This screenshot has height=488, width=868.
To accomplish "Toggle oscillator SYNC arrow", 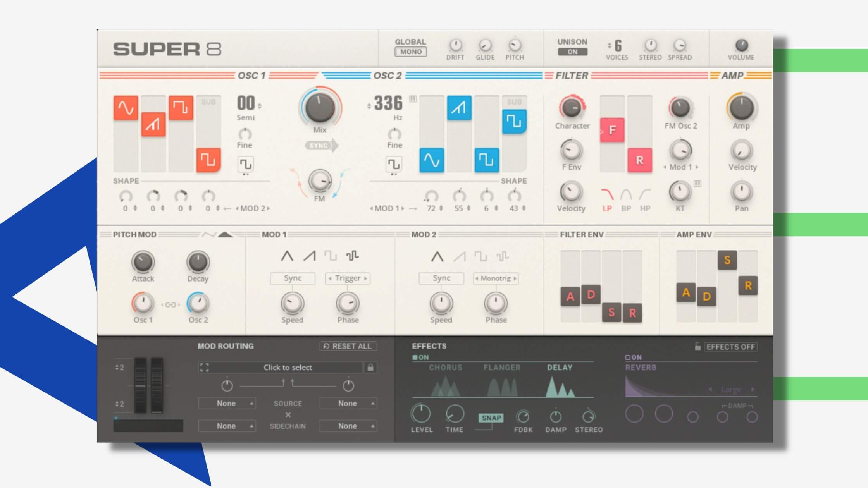I will tap(322, 146).
